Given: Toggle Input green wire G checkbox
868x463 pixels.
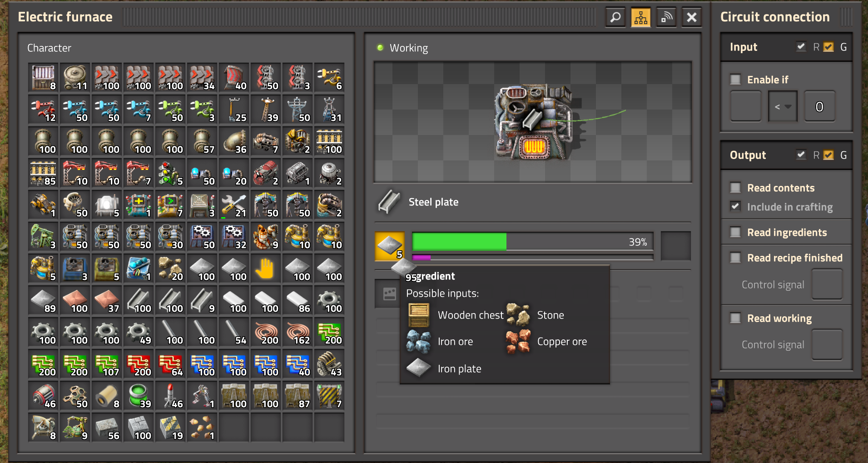Looking at the screenshot, I should pyautogui.click(x=828, y=47).
